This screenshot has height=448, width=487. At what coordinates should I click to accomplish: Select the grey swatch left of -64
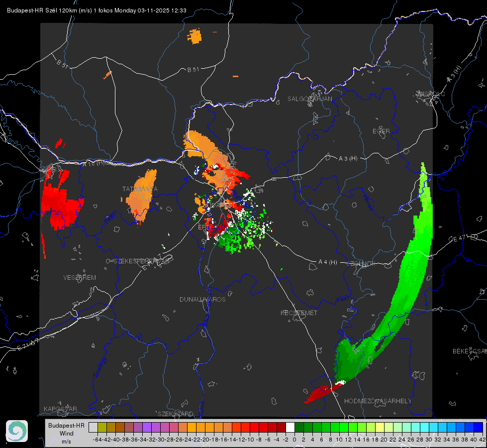pos(93,427)
